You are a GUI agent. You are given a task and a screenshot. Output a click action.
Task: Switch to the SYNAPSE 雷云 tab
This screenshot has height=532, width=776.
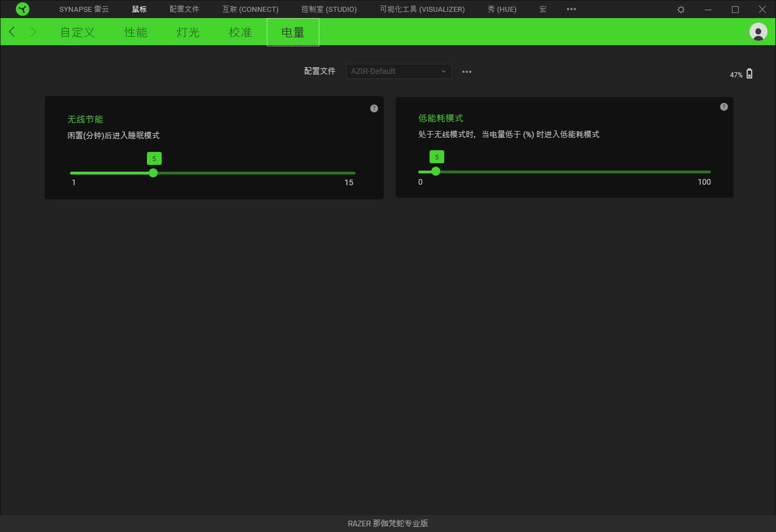[x=84, y=9]
